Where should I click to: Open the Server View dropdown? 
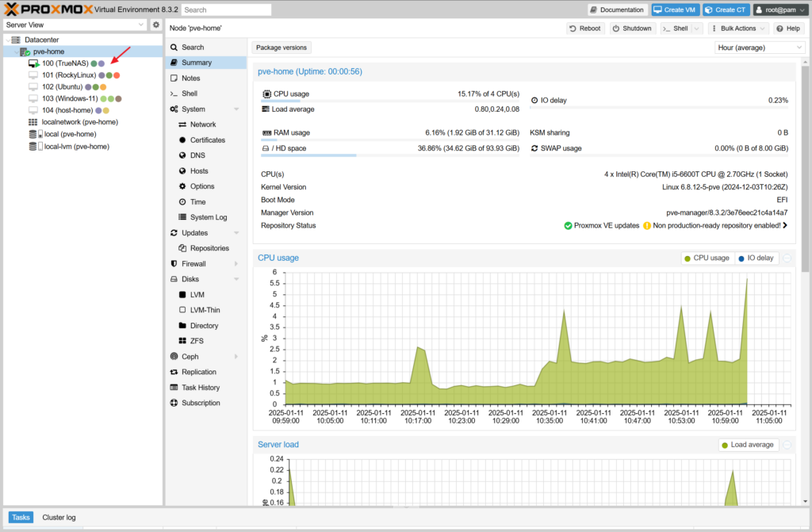point(75,25)
